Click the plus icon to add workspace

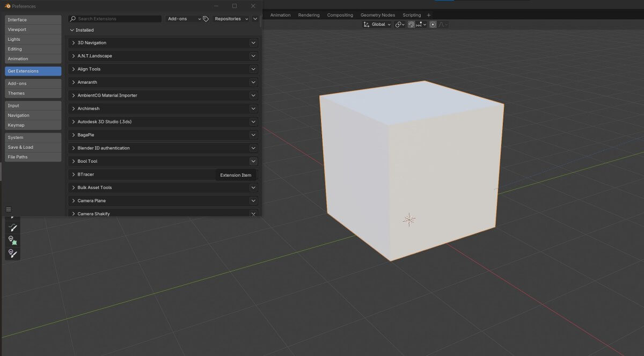428,15
